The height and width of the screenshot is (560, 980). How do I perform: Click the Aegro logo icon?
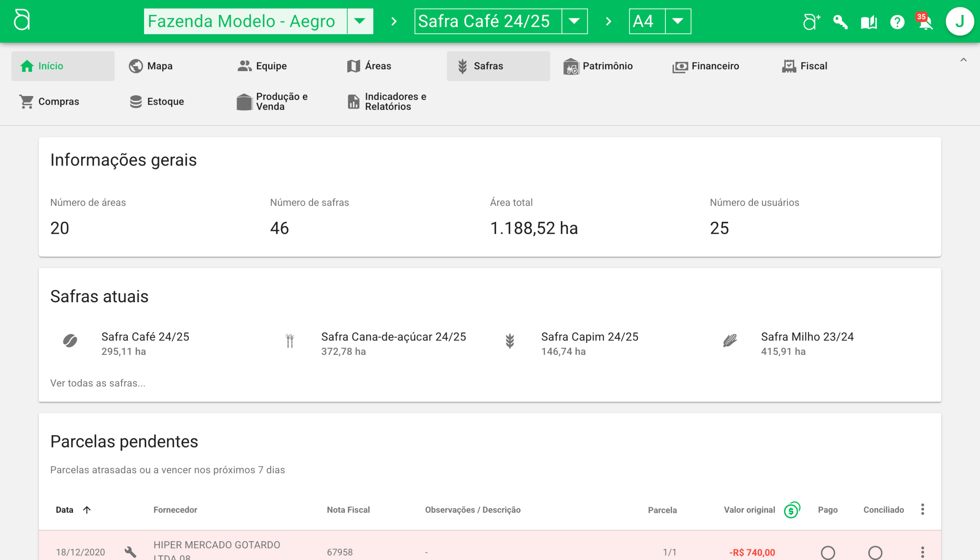[x=21, y=20]
